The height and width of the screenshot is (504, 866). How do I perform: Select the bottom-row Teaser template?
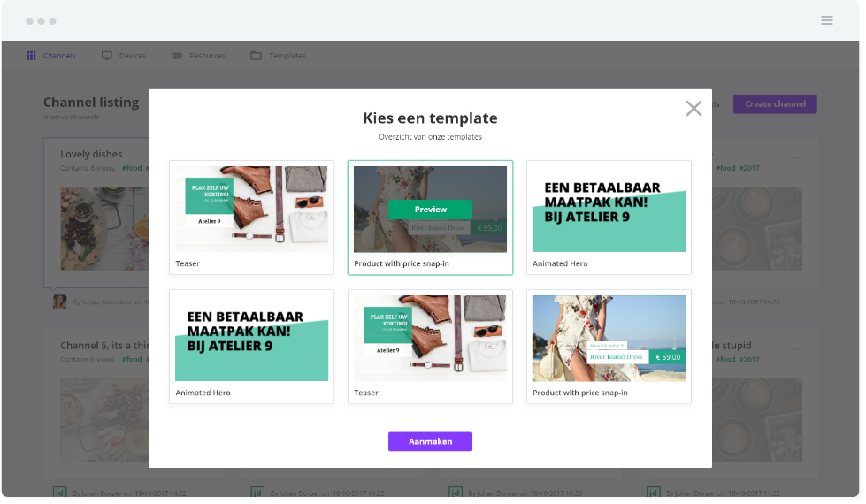(430, 347)
